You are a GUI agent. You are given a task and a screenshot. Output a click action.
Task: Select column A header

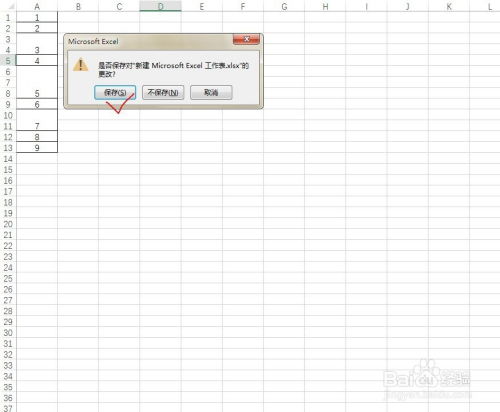click(x=37, y=6)
